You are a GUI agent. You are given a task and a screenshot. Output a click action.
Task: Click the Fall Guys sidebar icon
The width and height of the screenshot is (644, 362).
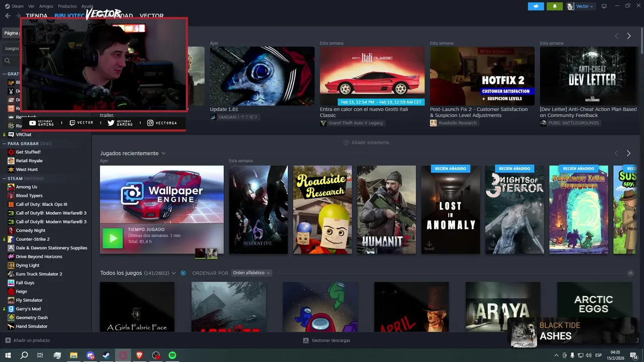(x=11, y=283)
